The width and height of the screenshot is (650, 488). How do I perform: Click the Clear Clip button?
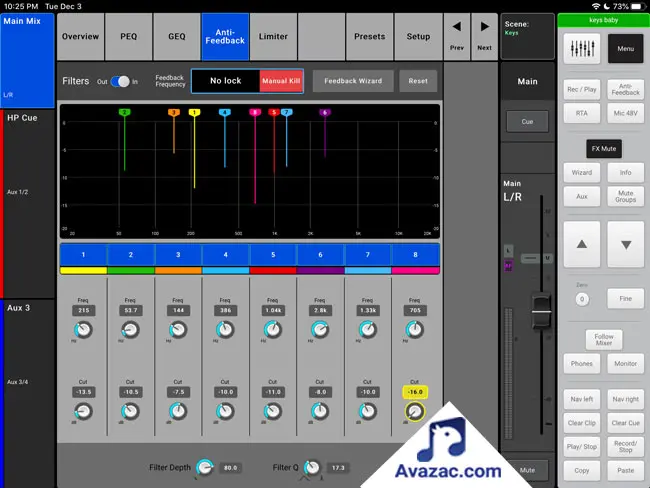coord(582,423)
